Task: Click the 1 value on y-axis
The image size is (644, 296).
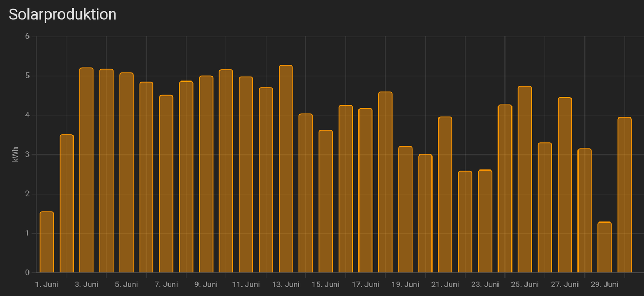Action: point(27,233)
